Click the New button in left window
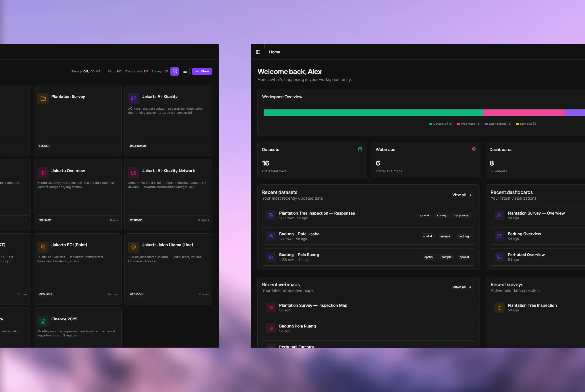 [202, 72]
